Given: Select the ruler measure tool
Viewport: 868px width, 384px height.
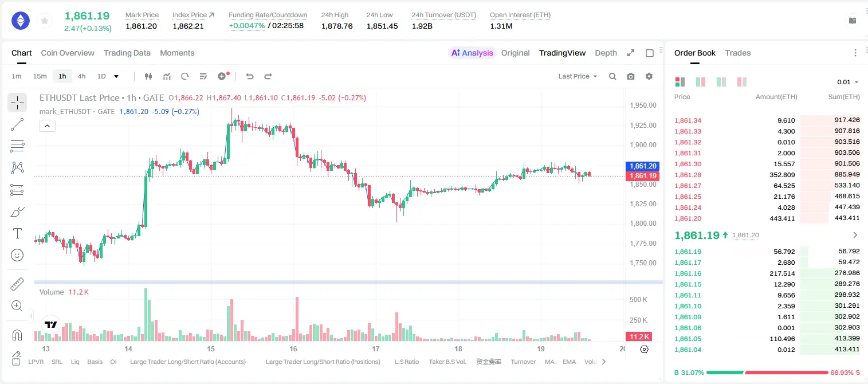Looking at the screenshot, I should [17, 284].
